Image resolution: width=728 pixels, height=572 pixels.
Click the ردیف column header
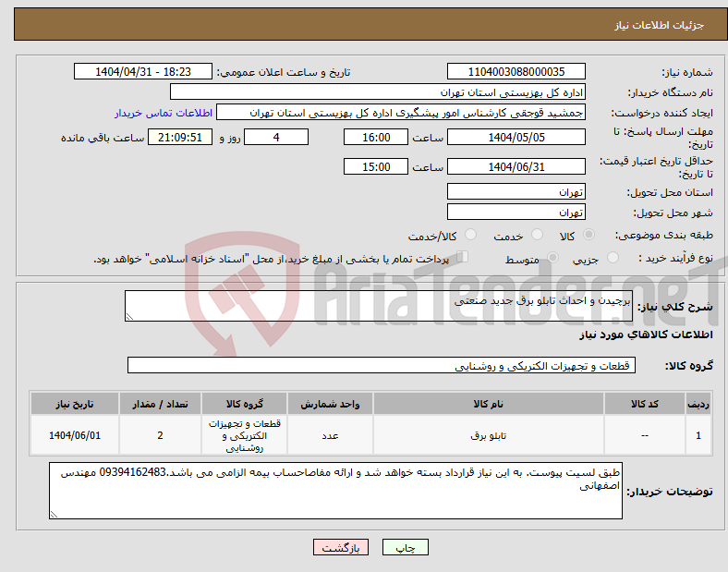point(698,404)
